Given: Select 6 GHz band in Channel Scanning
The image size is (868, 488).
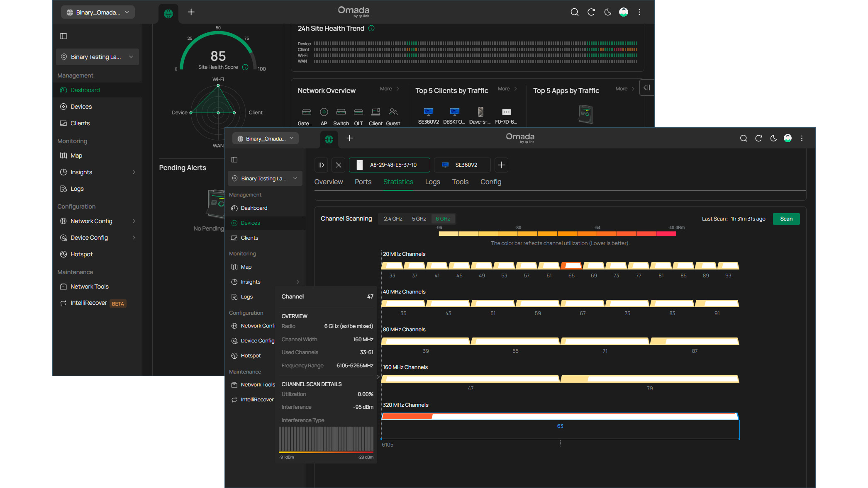Looking at the screenshot, I should tap(443, 219).
